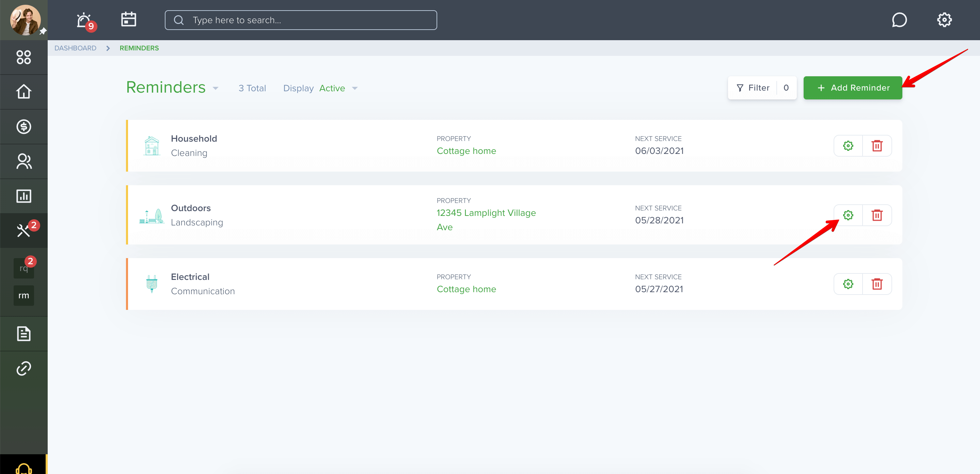Select the 'rq' requests submenu item

tap(23, 268)
